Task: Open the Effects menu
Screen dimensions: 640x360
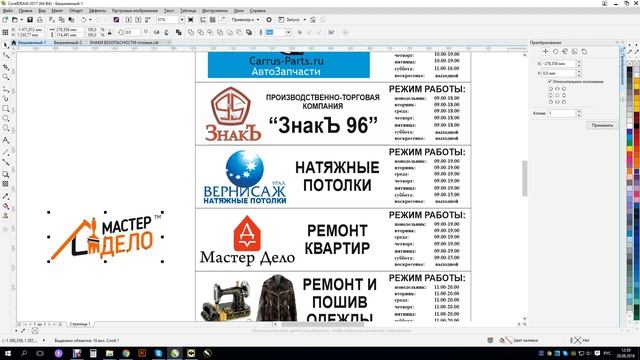Action: 97,11
